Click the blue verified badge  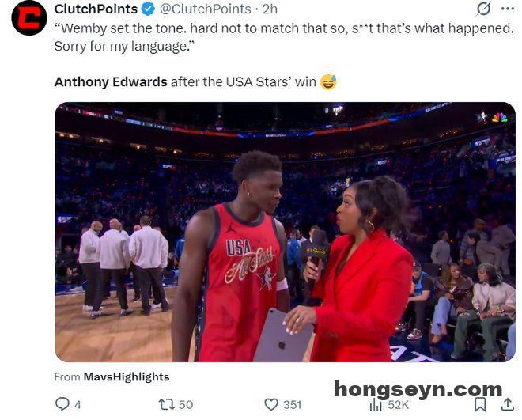148,9
